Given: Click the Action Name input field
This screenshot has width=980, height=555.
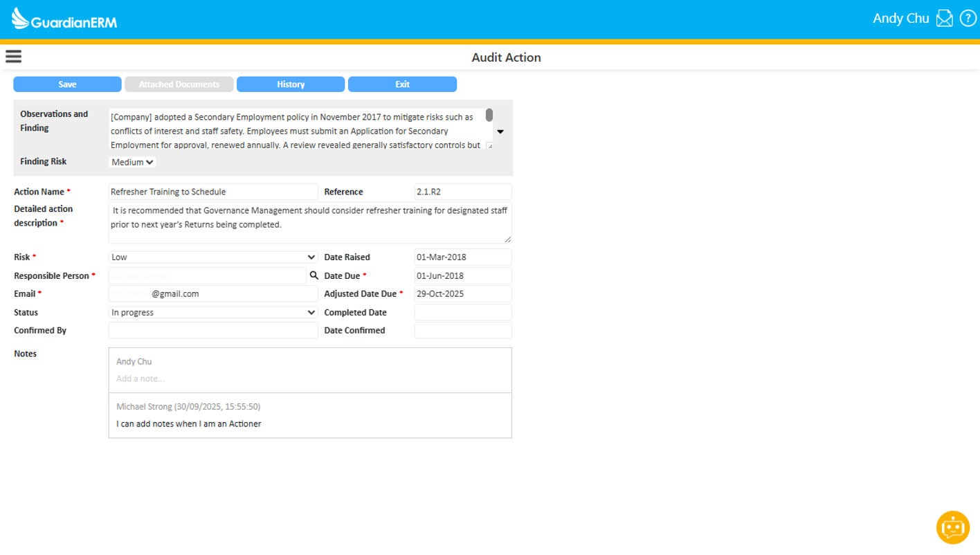Looking at the screenshot, I should pyautogui.click(x=213, y=192).
